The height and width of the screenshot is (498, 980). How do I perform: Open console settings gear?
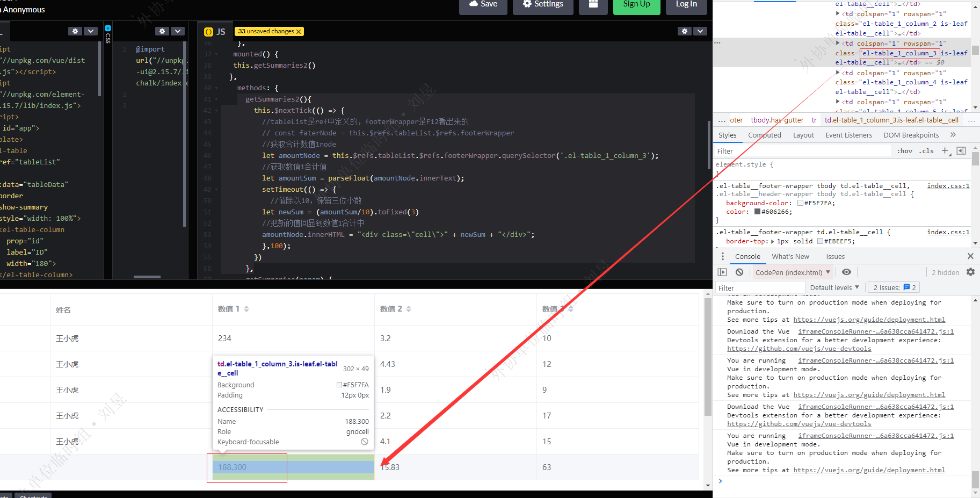[970, 272]
